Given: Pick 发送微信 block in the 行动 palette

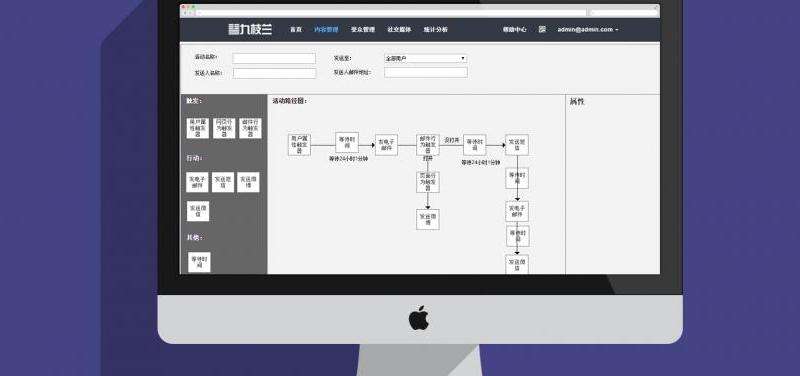Looking at the screenshot, I should (198, 211).
